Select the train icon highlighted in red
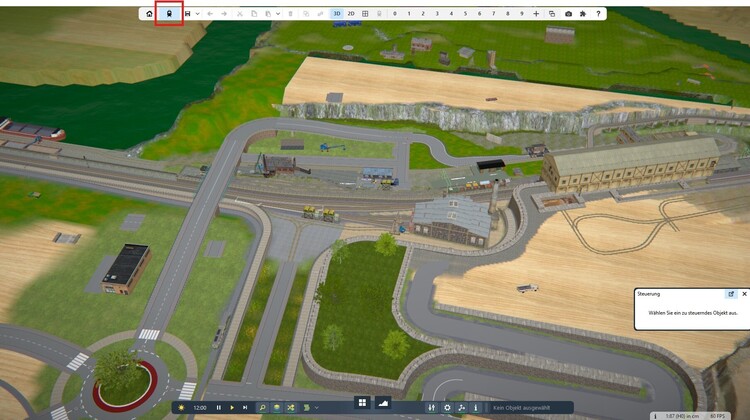This screenshot has height=420, width=750. [x=168, y=14]
